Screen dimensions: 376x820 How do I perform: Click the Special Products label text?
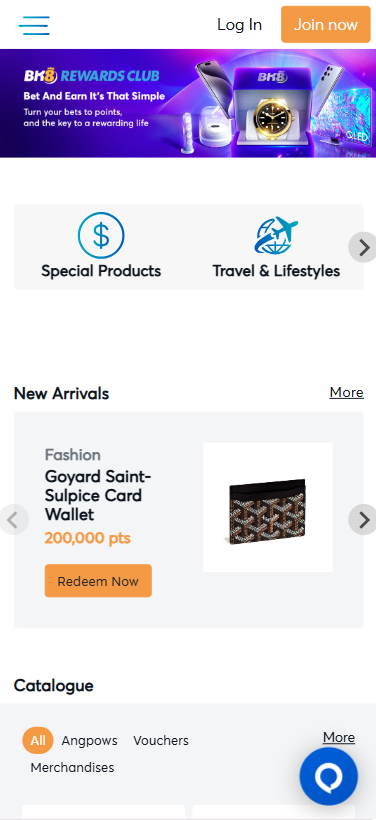point(101,271)
